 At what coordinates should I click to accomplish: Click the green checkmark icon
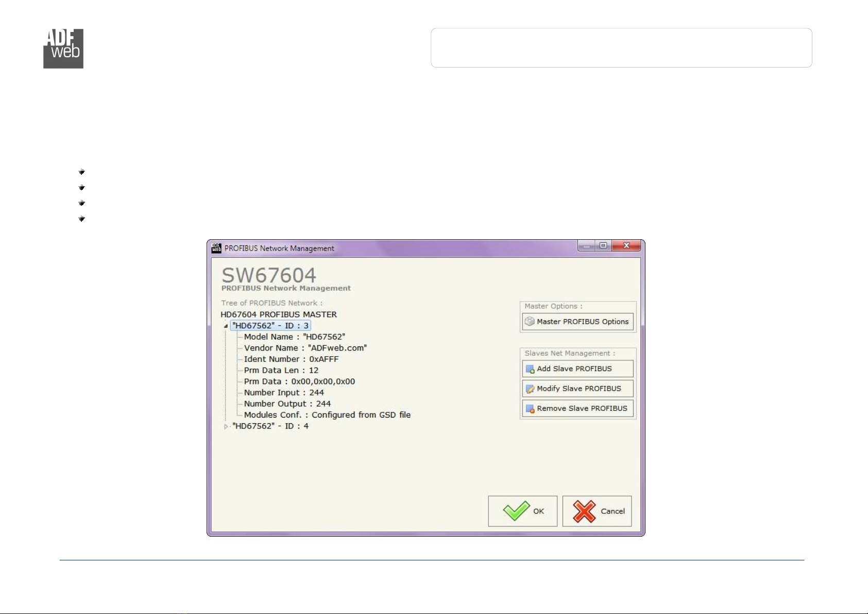click(516, 510)
